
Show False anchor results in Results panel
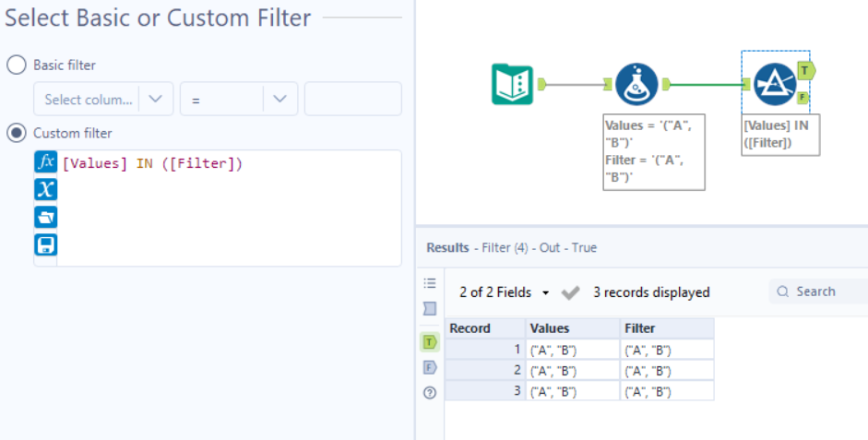(429, 367)
